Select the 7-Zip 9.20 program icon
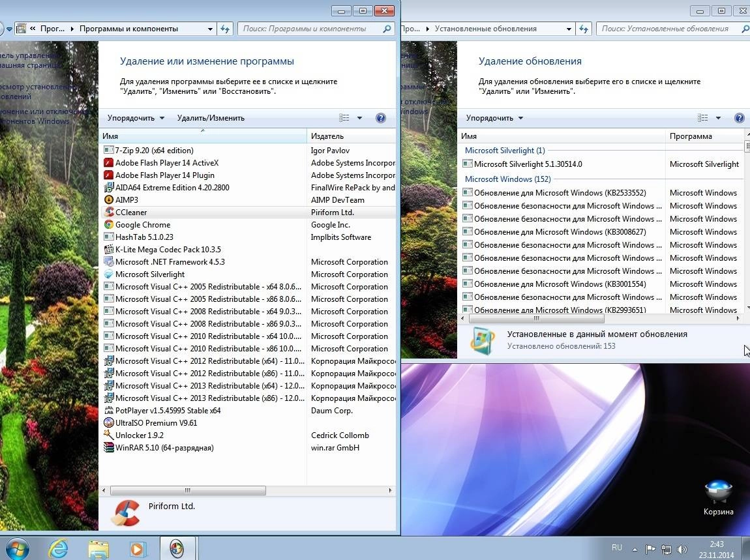The image size is (750, 560). point(108,150)
